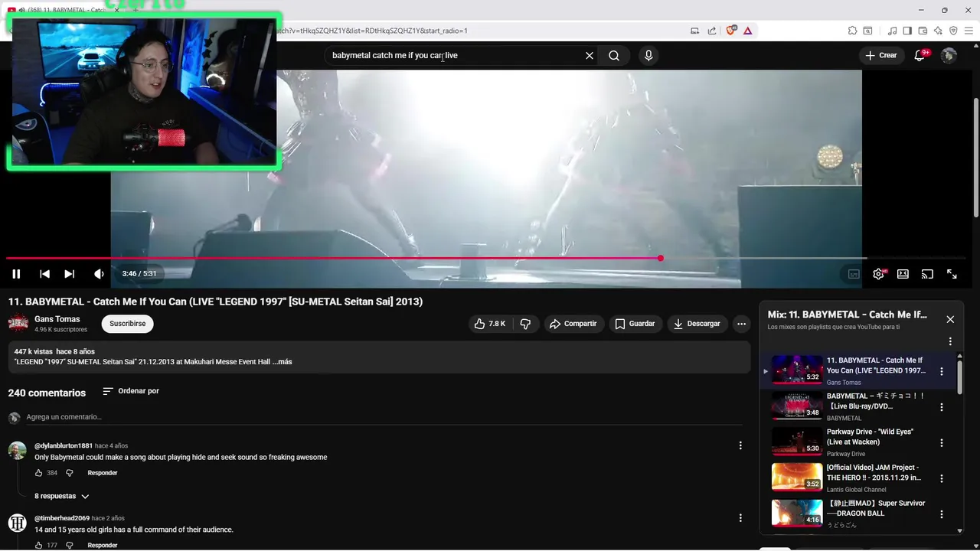Open the browser hamburger menu
Screen dimensions: 980x551
click(x=969, y=31)
